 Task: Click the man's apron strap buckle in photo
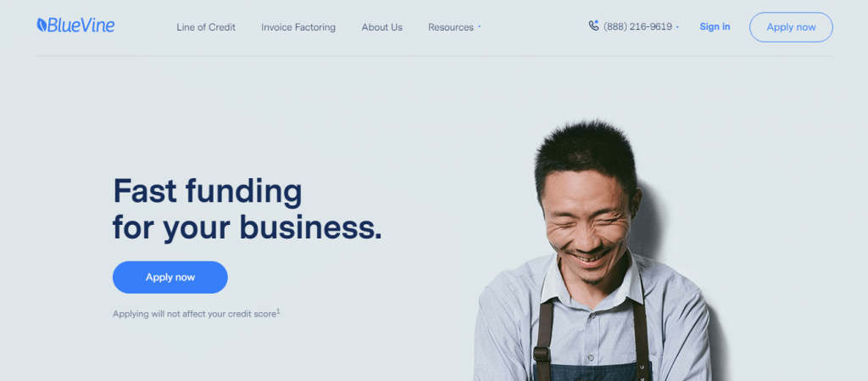click(542, 354)
